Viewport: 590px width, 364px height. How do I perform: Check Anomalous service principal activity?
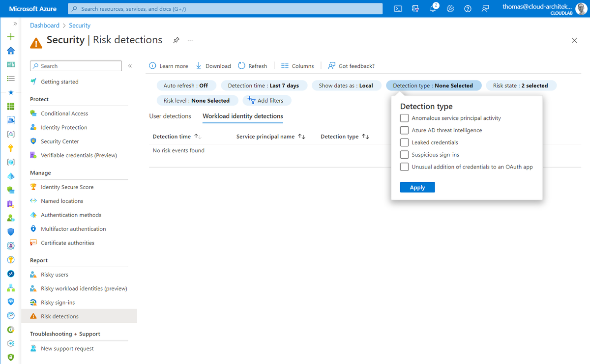[404, 118]
